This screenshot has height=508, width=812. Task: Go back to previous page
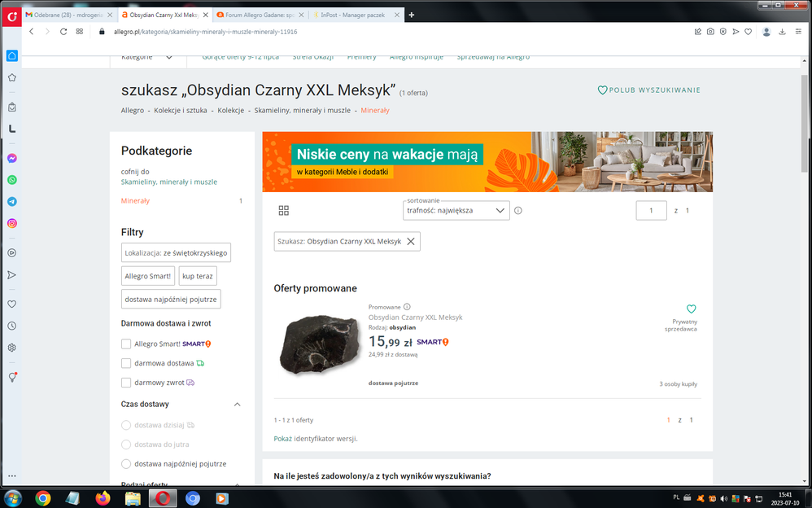(x=32, y=32)
